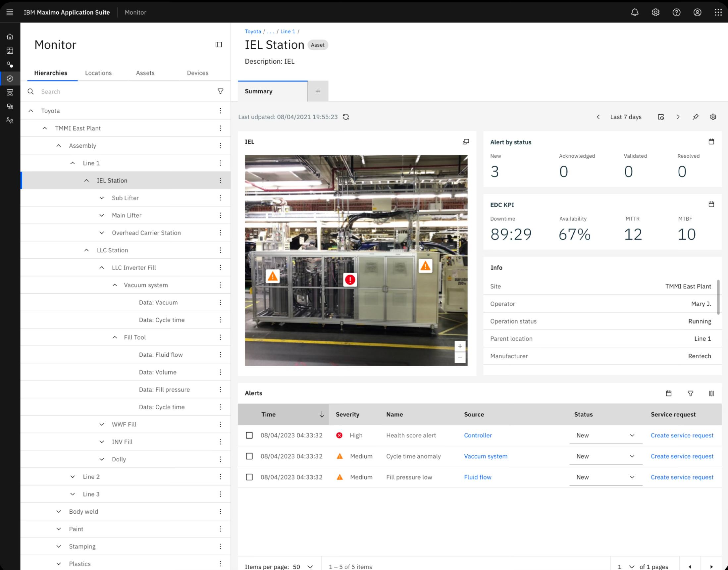Check the Cycle time anomaly row checkbox
The width and height of the screenshot is (728, 570).
[249, 456]
